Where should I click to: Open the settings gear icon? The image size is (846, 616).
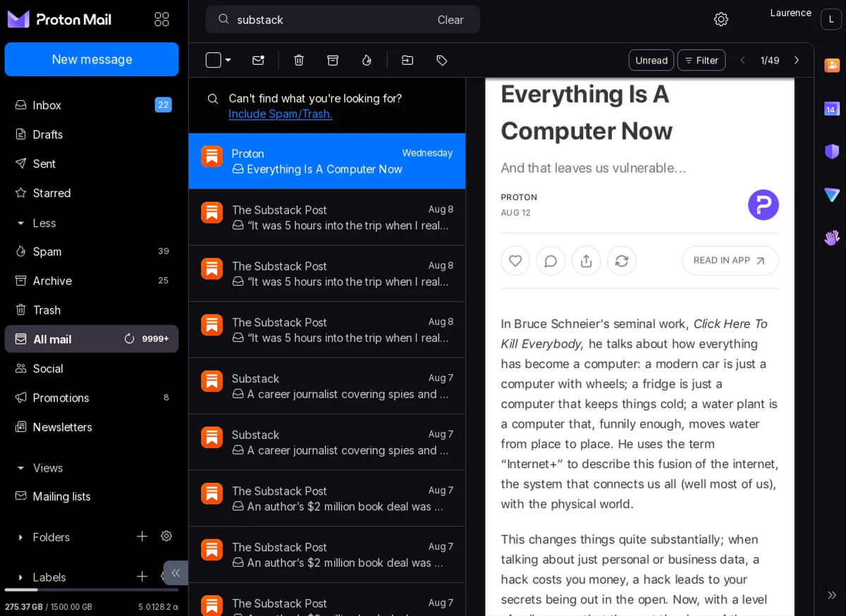(721, 19)
